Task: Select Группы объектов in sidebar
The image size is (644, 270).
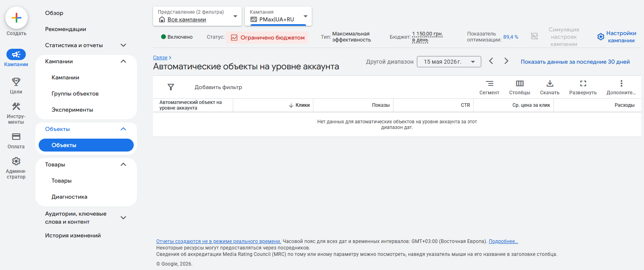Action: [75, 93]
